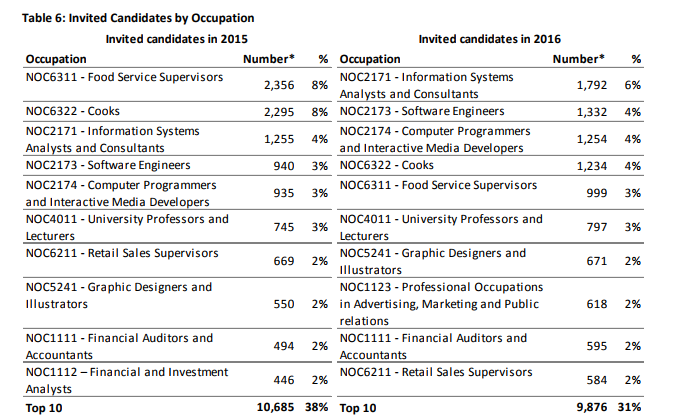Select NOC1112 Financial and Investment Analysts
The width and height of the screenshot is (677, 416).
point(127,380)
